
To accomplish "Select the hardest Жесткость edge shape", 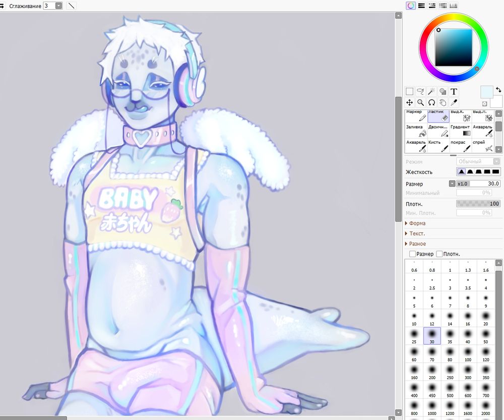I will [x=495, y=172].
